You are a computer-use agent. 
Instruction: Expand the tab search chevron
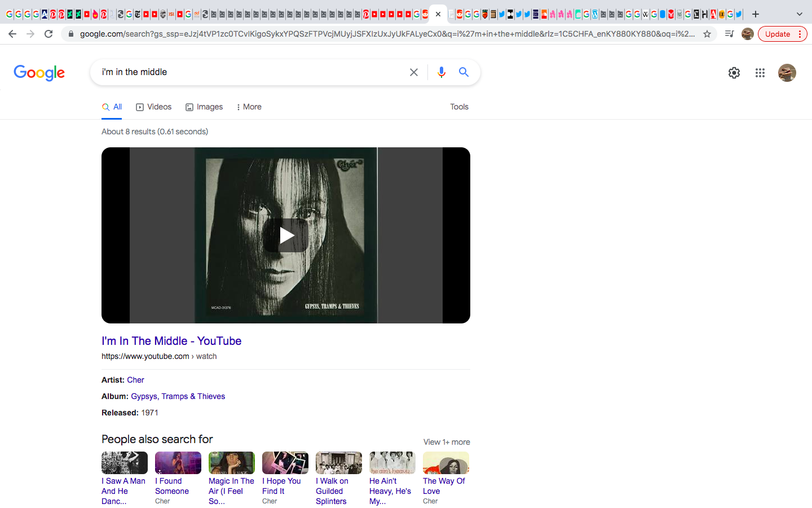(x=799, y=14)
